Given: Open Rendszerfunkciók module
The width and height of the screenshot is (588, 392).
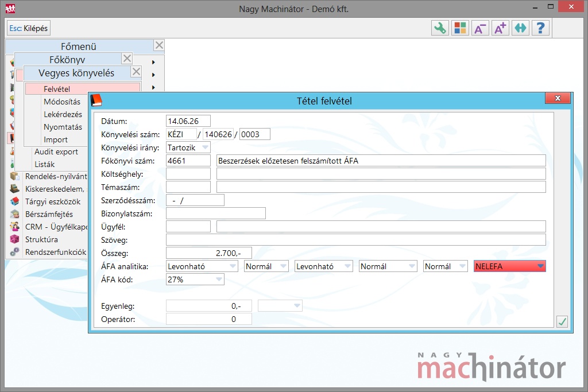Looking at the screenshot, I should 56,252.
